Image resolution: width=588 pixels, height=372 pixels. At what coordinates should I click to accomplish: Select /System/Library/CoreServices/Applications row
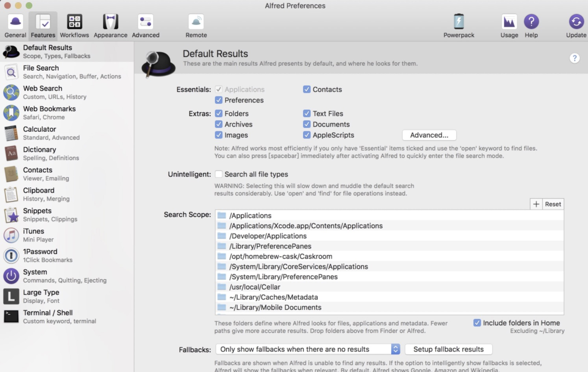pyautogui.click(x=389, y=266)
